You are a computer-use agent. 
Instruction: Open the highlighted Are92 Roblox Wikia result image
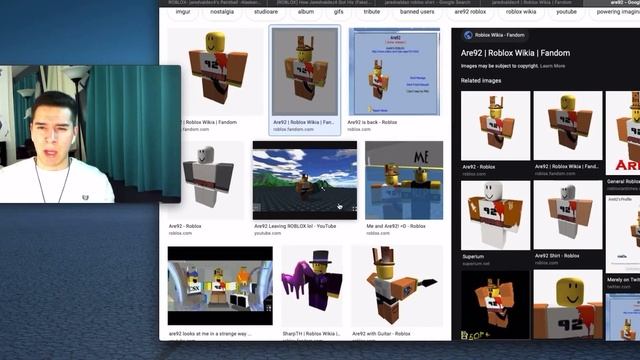point(305,72)
